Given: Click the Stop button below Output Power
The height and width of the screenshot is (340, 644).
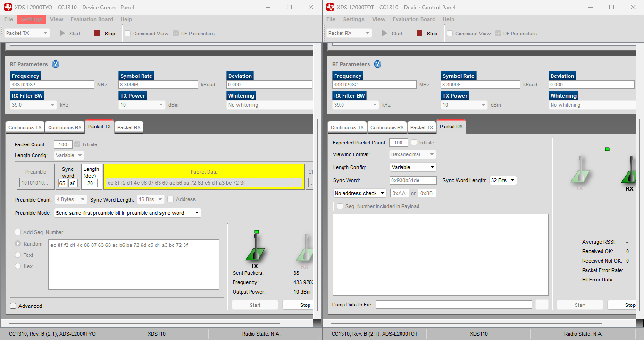Looking at the screenshot, I should point(305,305).
